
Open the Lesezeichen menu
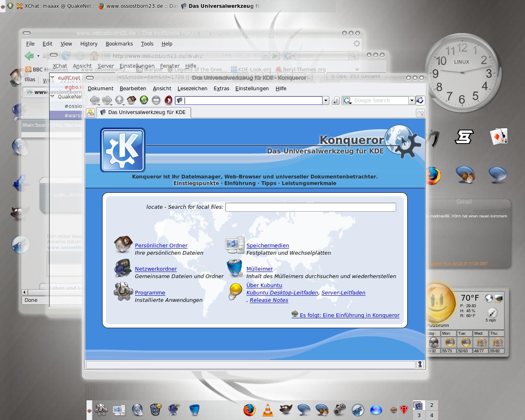click(x=192, y=88)
